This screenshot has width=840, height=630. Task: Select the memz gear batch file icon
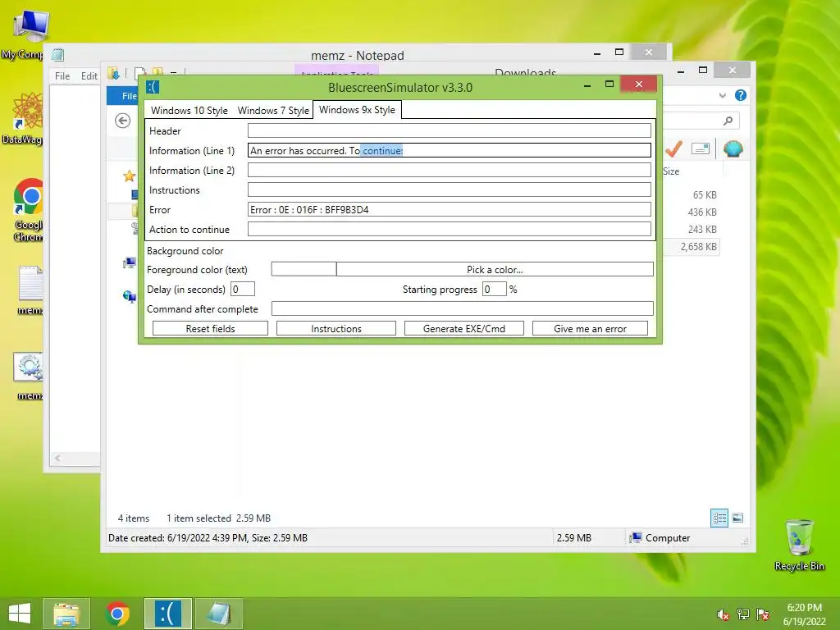29,376
